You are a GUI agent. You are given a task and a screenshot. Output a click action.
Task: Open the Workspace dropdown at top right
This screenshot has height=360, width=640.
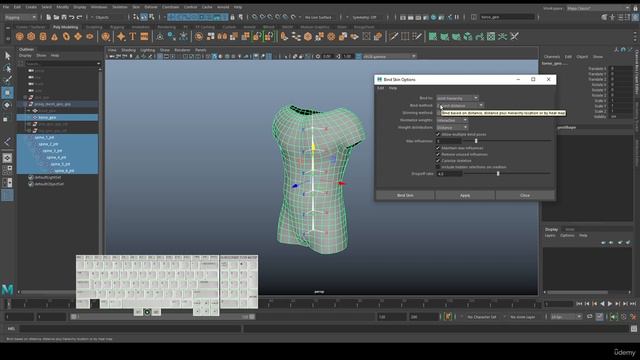coord(598,8)
